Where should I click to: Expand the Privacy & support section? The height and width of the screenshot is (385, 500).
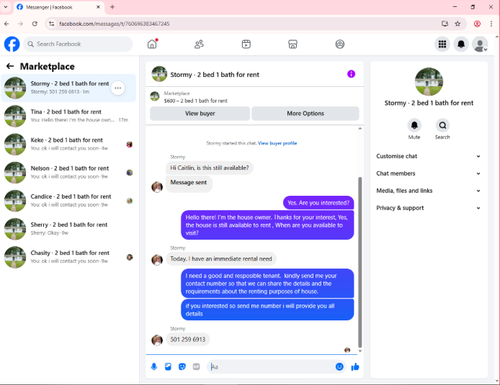(428, 208)
